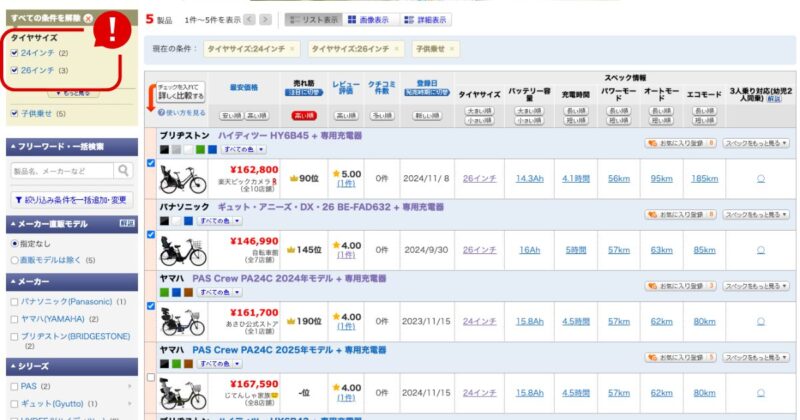Image resolution: width=800 pixels, height=420 pixels.
Task: Open ハイディツー HY6B45 + 専用充電器 product link
Action: pos(290,136)
